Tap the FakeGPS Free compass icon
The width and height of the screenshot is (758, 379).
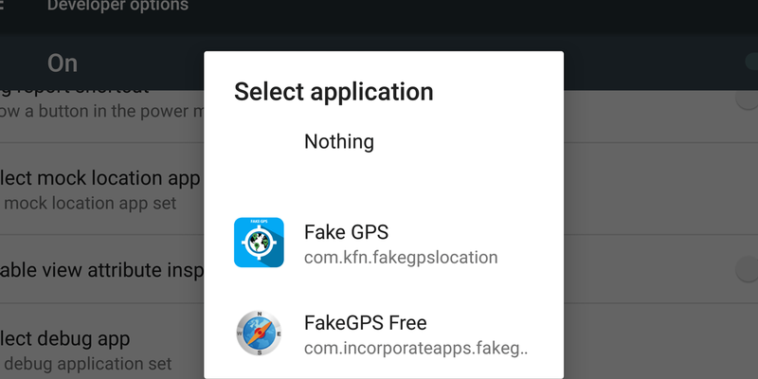pyautogui.click(x=259, y=333)
